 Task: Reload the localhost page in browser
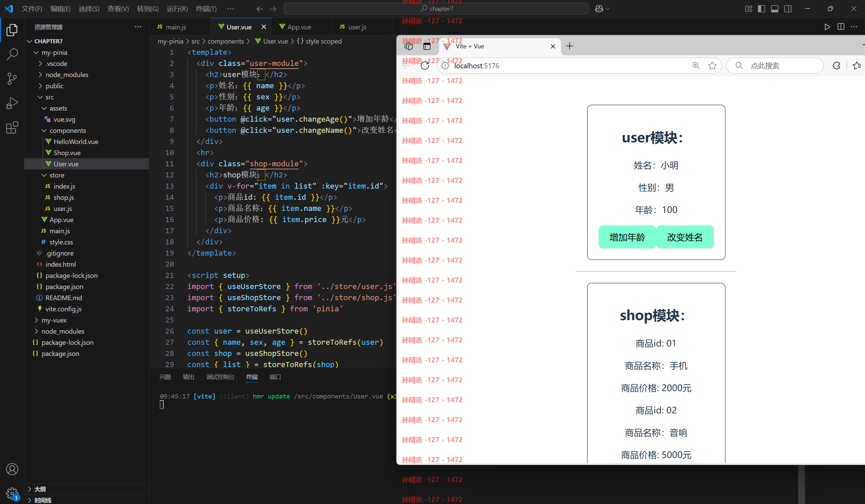click(x=425, y=66)
